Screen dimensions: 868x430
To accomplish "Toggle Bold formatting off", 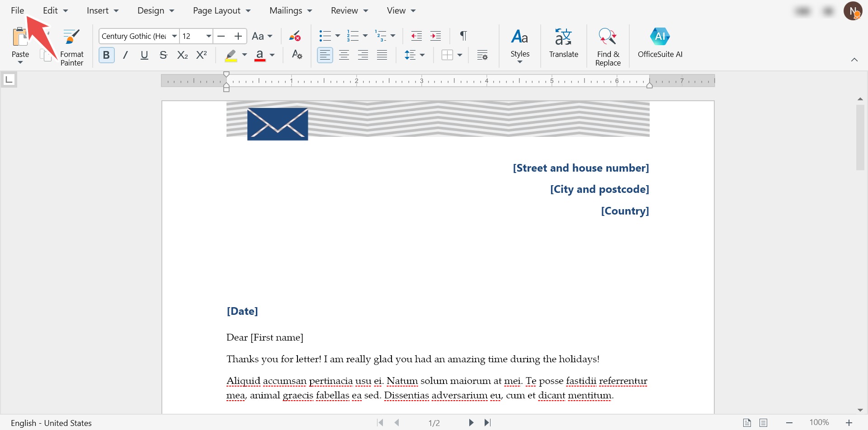I will click(x=106, y=55).
